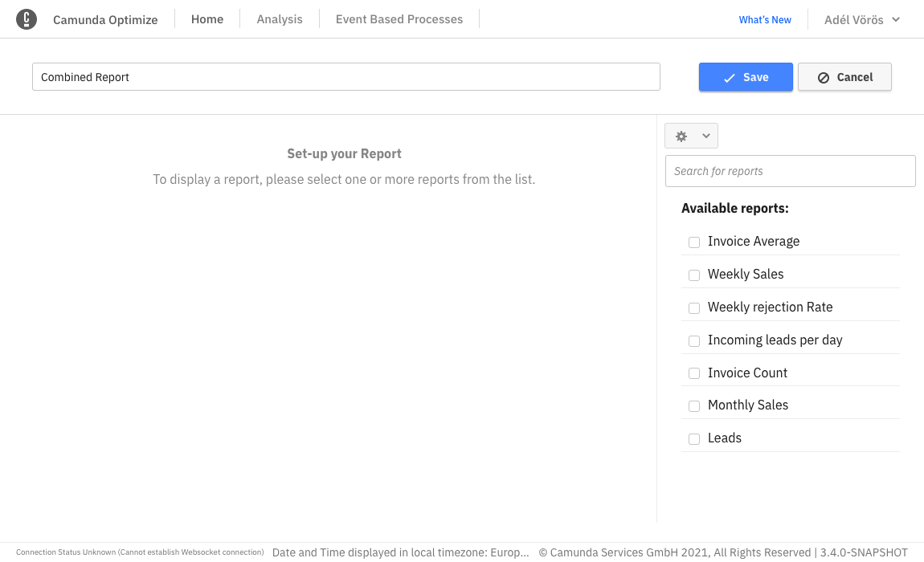The image size is (924, 562).
Task: Open Event Based Processes tab
Action: pos(399,19)
